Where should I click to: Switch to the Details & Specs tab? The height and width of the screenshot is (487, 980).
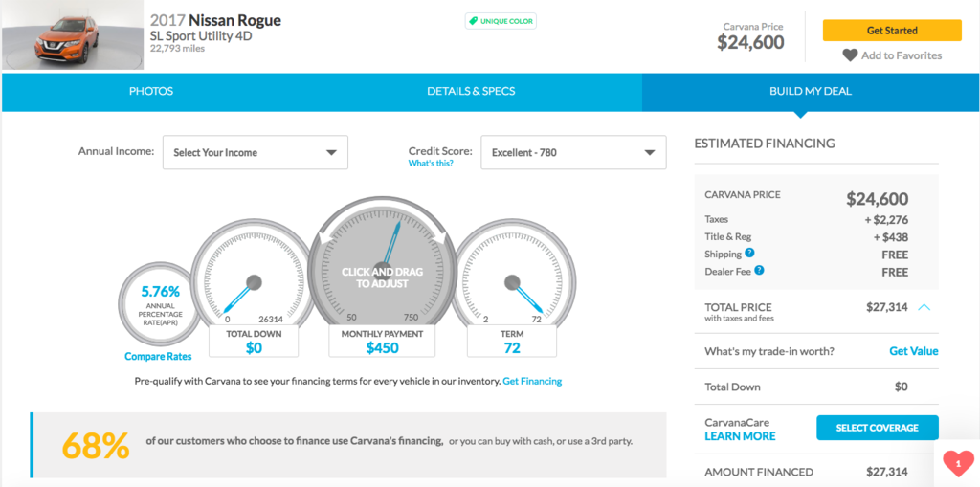point(471,91)
